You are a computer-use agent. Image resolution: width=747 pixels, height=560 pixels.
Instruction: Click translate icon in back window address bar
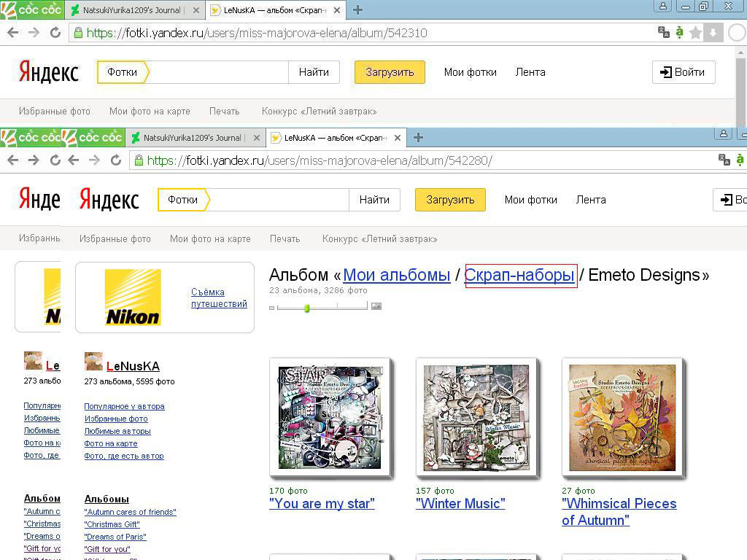664,32
